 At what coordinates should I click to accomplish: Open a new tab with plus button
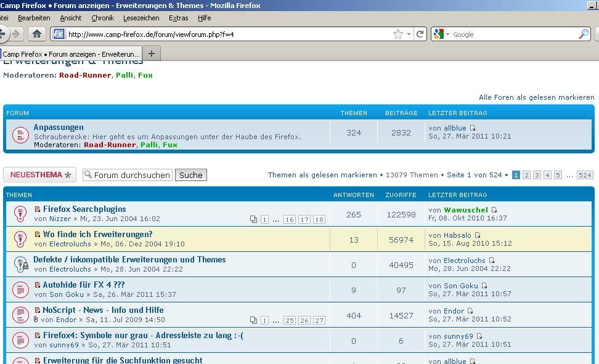(x=152, y=54)
